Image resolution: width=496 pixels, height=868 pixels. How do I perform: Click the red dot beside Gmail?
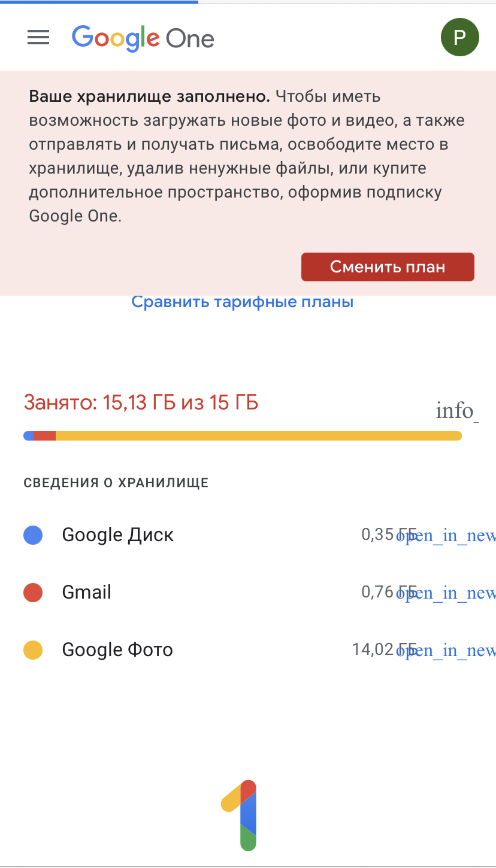coord(33,593)
